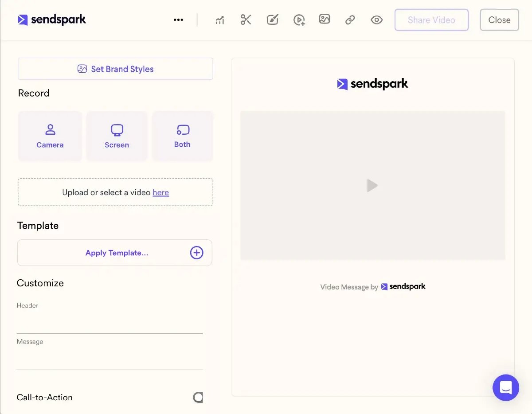Open the chat support bubble
Screen dimensions: 532x414
coord(506,388)
